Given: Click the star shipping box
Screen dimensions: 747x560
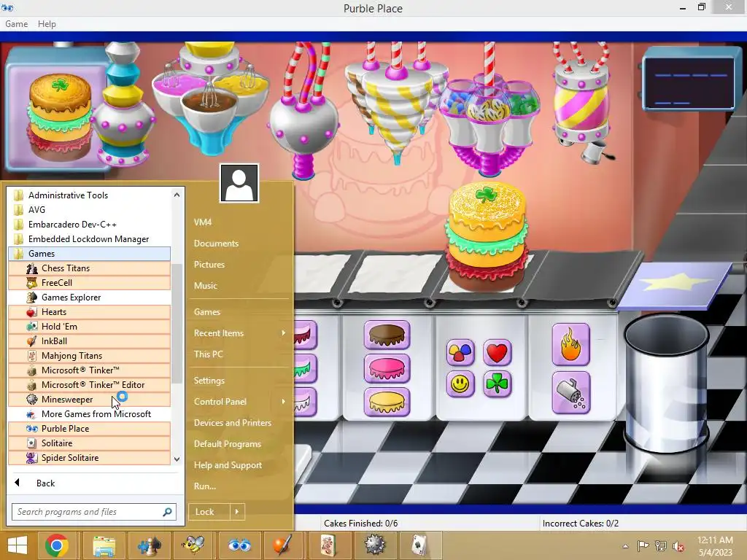Looking at the screenshot, I should pos(676,285).
